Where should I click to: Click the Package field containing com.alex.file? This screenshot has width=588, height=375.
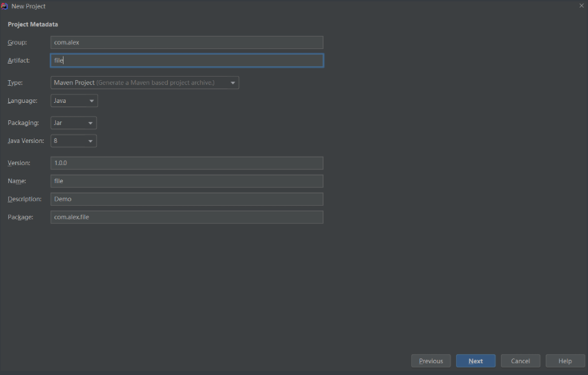[x=187, y=217]
